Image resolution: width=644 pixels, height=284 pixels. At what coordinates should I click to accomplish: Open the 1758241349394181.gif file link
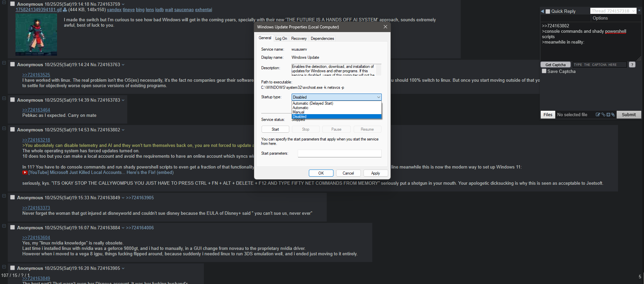[39, 10]
